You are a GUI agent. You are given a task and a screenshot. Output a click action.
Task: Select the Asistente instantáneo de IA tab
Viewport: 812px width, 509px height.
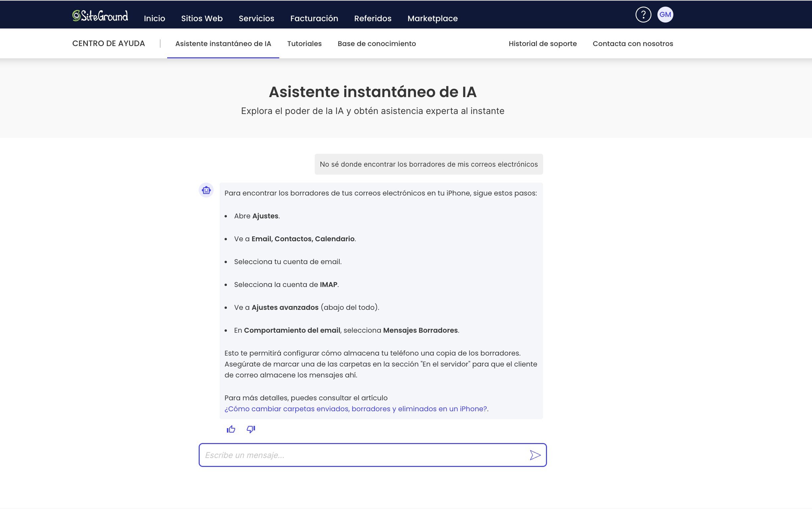point(223,43)
